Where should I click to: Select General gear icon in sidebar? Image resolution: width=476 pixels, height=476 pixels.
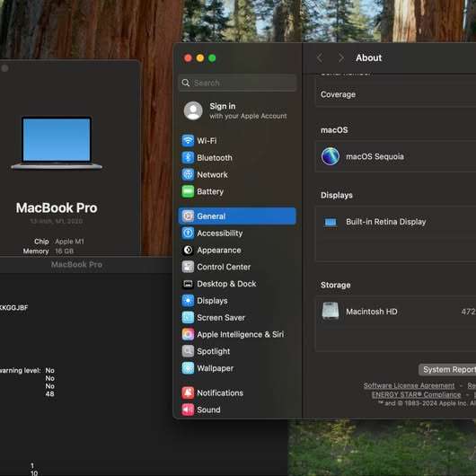pos(188,216)
